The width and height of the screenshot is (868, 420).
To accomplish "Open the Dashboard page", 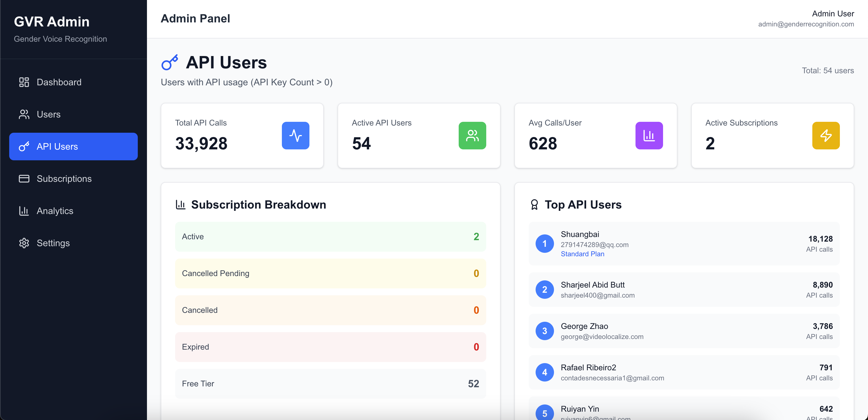I will (x=59, y=82).
